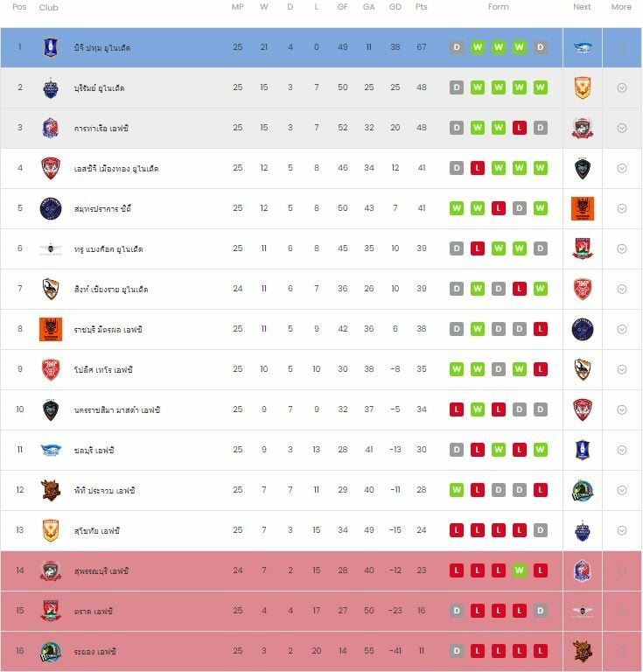
Task: Click the club crest in row 12
Action: [51, 490]
